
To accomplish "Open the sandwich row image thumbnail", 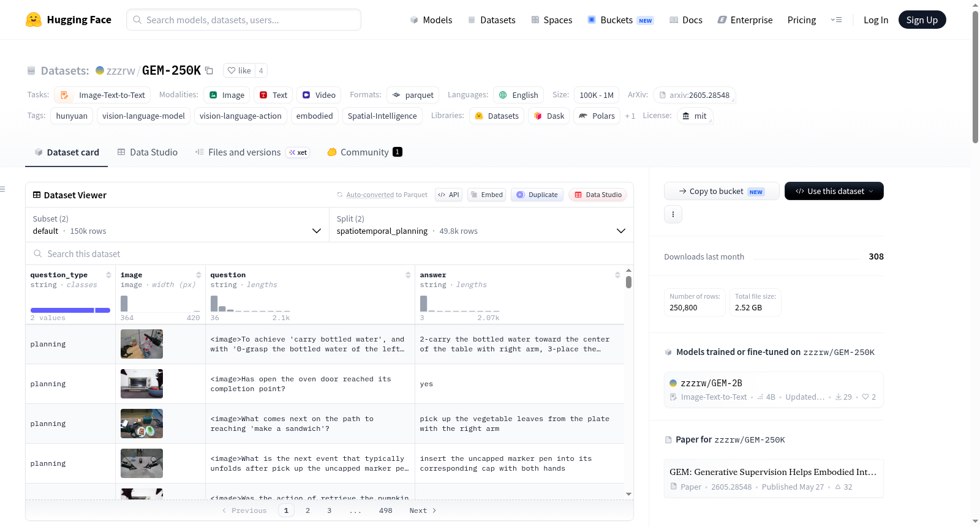I will pyautogui.click(x=141, y=424).
